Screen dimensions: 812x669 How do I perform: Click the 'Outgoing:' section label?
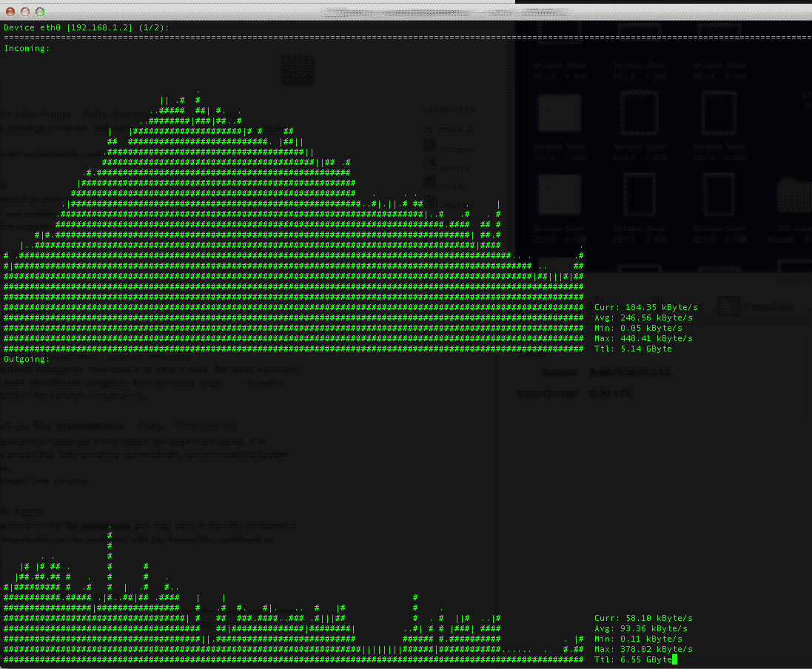point(27,359)
